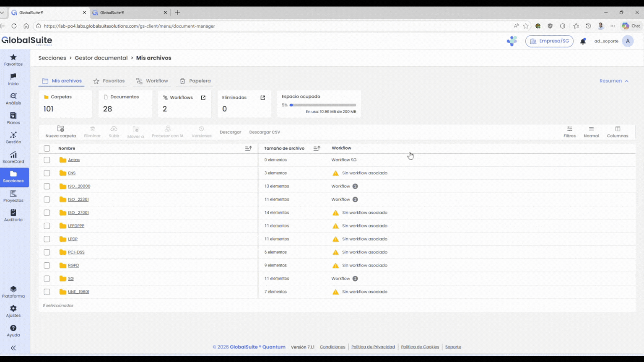Open Ajustes gear in the sidebar
644x362 pixels.
pos(13,311)
